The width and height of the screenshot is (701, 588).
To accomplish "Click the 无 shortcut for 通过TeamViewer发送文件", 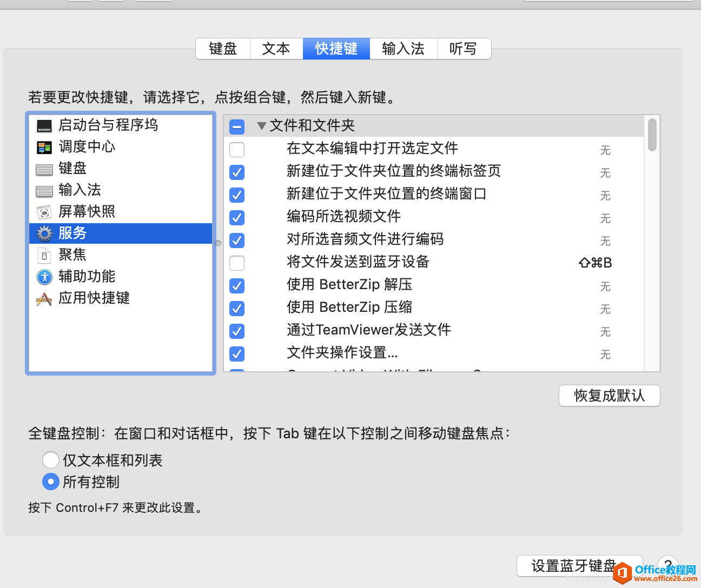I will (x=605, y=332).
